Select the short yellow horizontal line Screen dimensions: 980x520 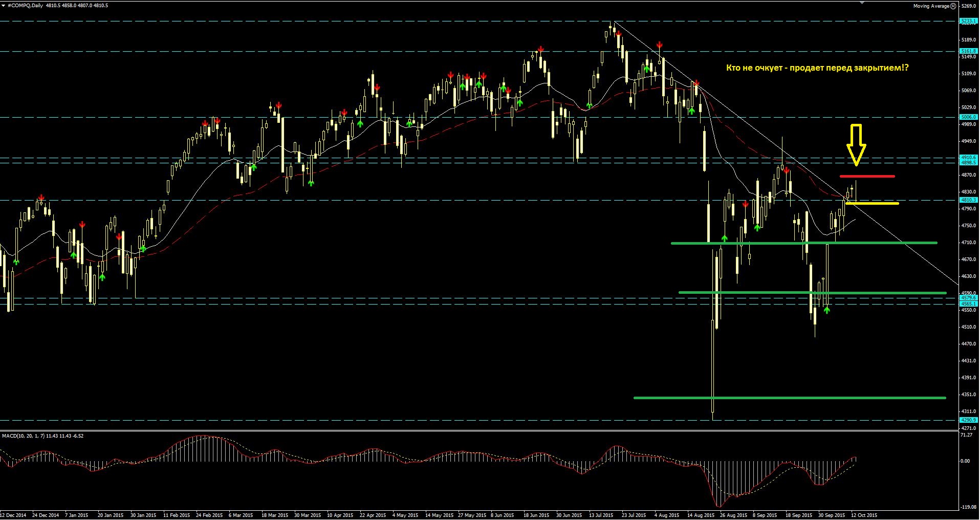tap(872, 203)
